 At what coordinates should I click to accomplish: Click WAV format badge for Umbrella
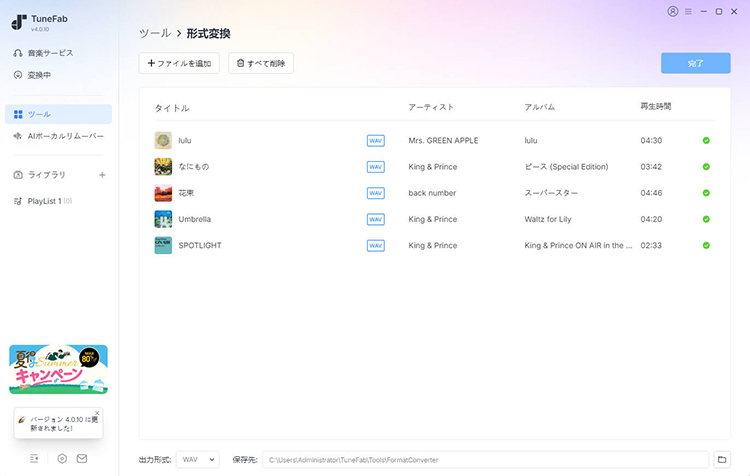click(x=375, y=219)
